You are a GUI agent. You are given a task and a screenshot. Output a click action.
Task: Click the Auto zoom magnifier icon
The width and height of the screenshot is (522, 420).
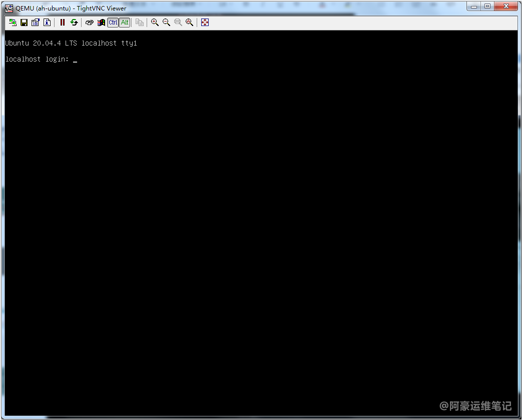pos(189,23)
